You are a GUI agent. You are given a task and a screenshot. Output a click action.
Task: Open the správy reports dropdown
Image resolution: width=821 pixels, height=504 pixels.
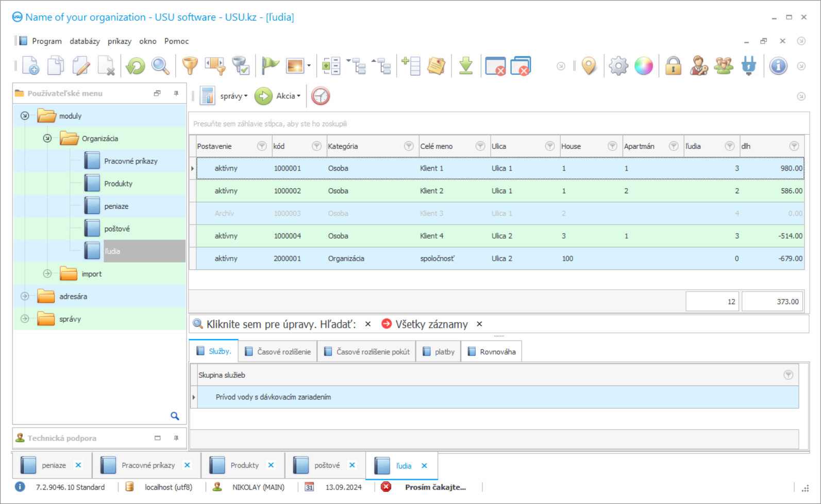tap(233, 96)
